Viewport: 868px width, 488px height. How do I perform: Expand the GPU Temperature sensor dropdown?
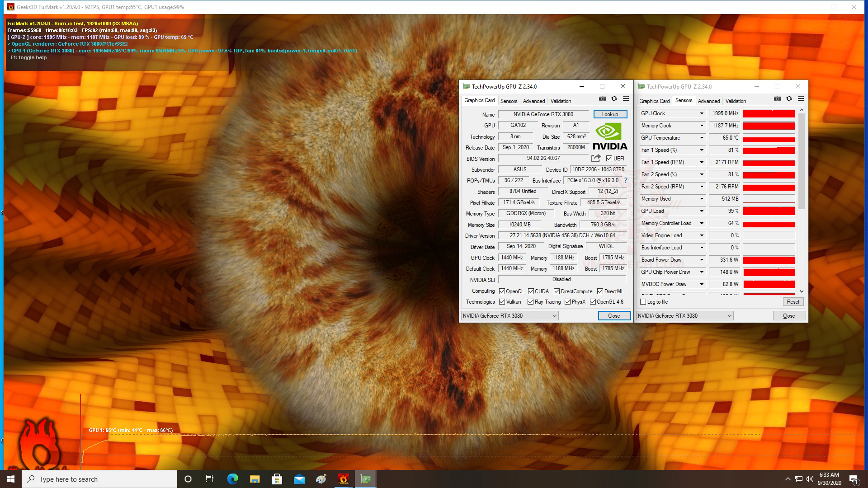(702, 138)
